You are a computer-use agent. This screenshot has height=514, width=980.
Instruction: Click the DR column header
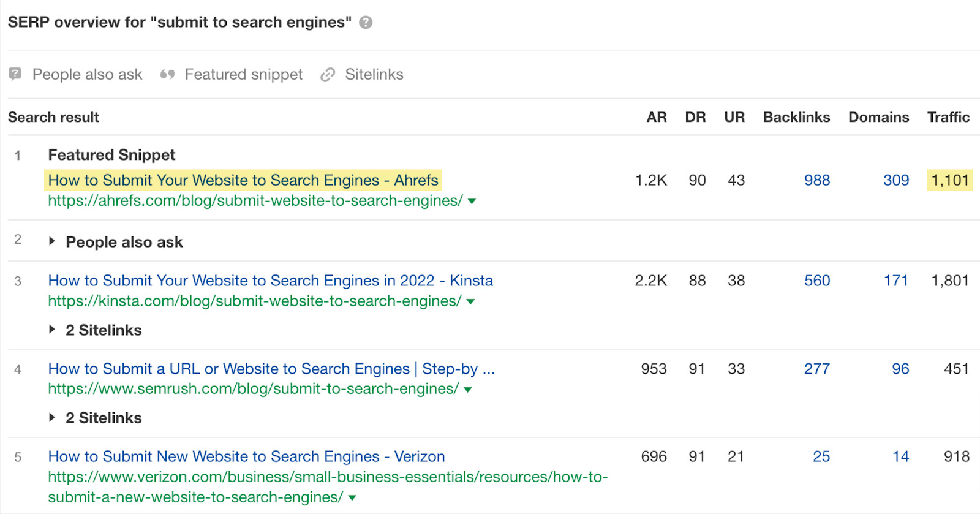tap(695, 117)
